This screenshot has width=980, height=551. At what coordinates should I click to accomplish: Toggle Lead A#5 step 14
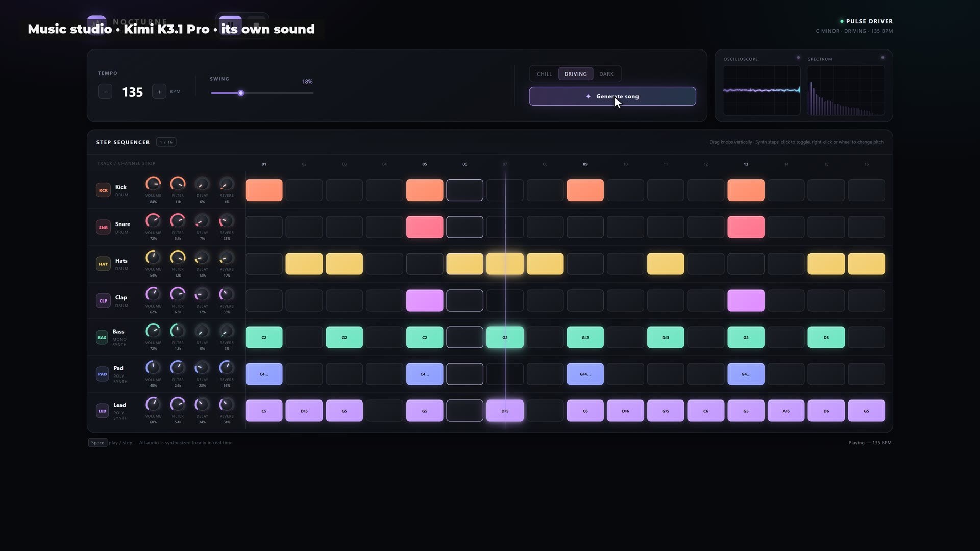(786, 411)
